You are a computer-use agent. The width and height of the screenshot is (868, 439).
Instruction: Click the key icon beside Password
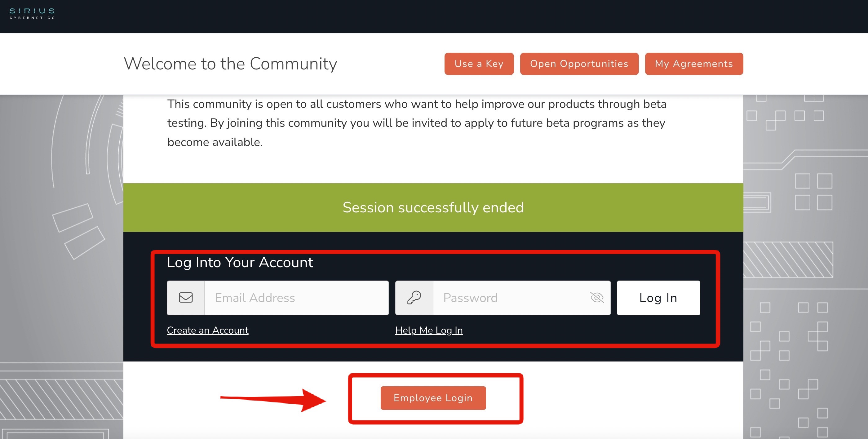[414, 298]
